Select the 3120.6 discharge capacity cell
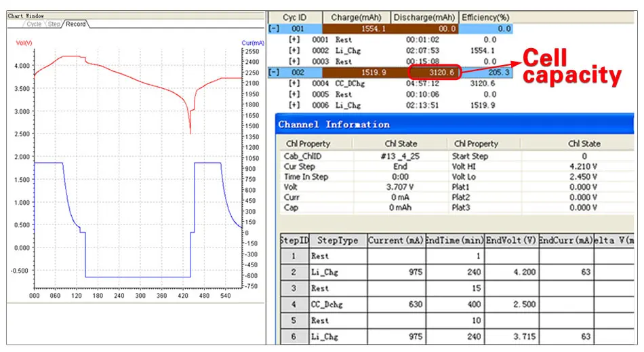This screenshot has height=352, width=644. pyautogui.click(x=435, y=73)
